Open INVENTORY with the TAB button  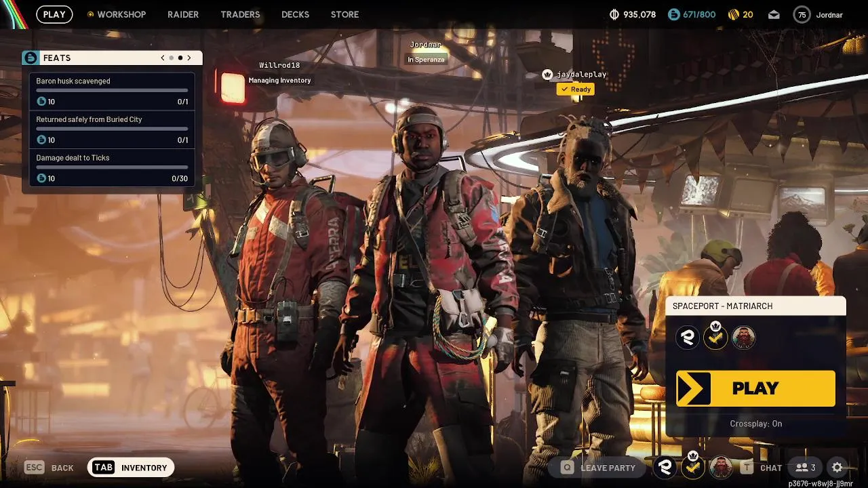pos(131,468)
